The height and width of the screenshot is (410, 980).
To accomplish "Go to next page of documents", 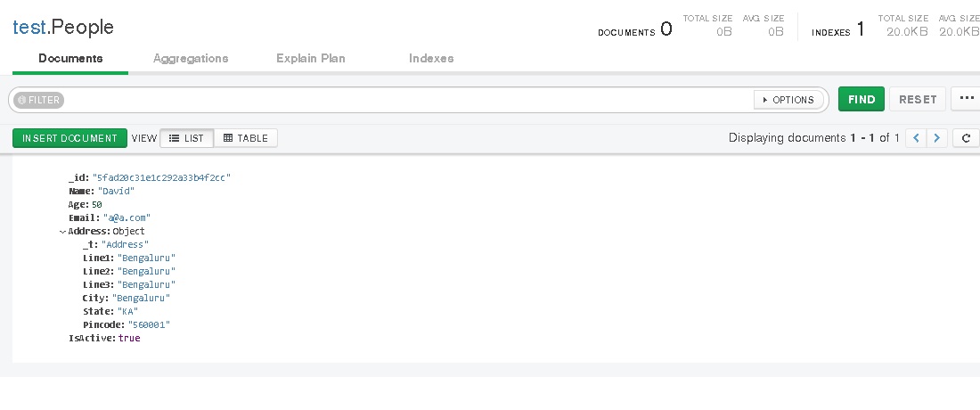I will [x=936, y=138].
